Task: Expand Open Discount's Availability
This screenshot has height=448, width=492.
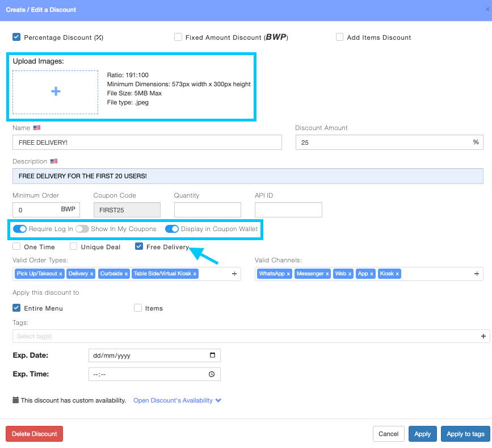Action: (x=177, y=400)
